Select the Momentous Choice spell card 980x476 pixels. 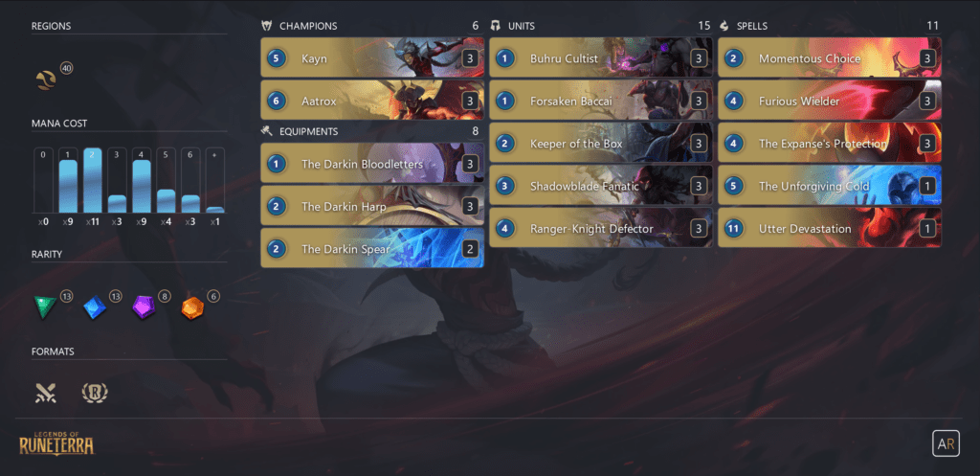830,58
